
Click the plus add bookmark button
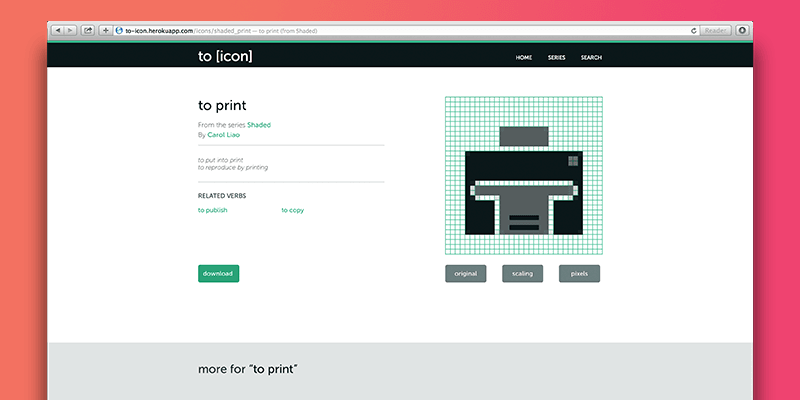click(x=106, y=31)
